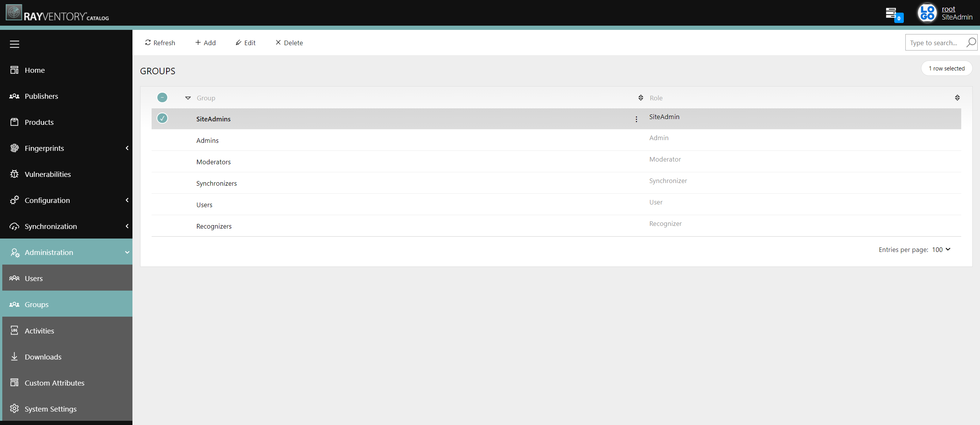Click the Type to search input field
980x425 pixels.
[x=934, y=42]
